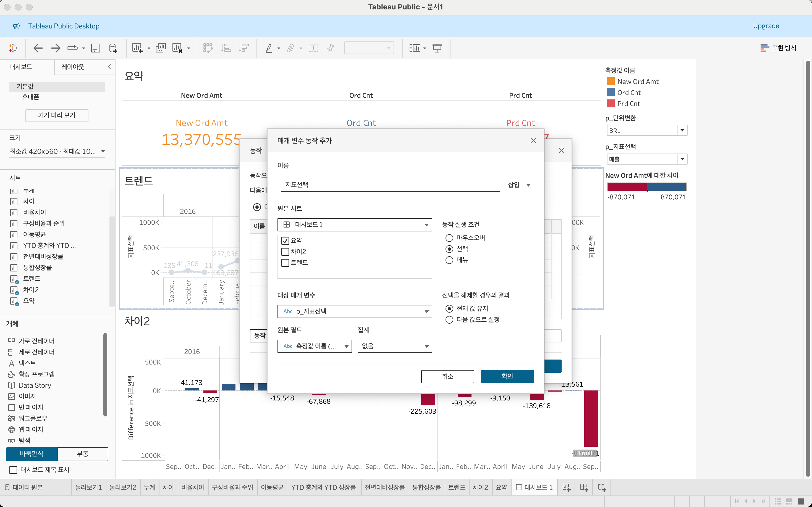Click the add new data source icon

coord(113,48)
